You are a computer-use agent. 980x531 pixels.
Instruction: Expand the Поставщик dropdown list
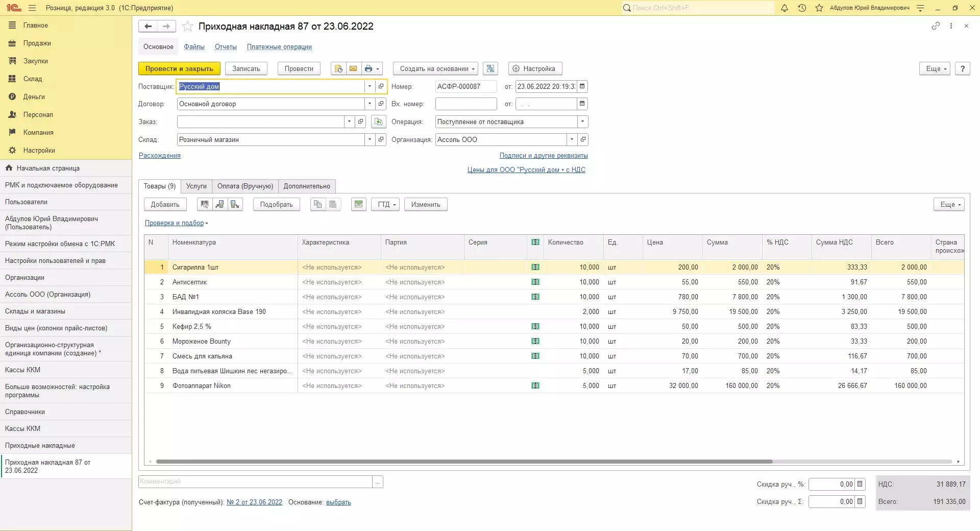370,86
